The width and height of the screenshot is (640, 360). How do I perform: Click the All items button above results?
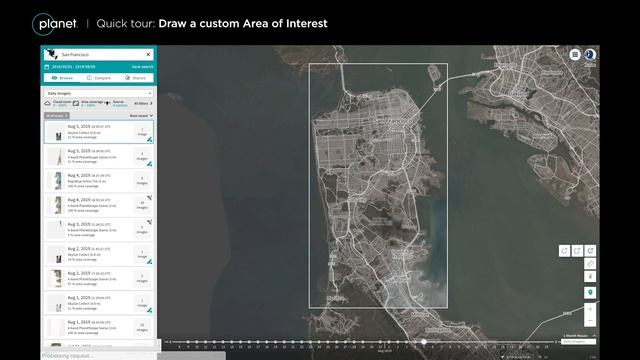(x=57, y=116)
